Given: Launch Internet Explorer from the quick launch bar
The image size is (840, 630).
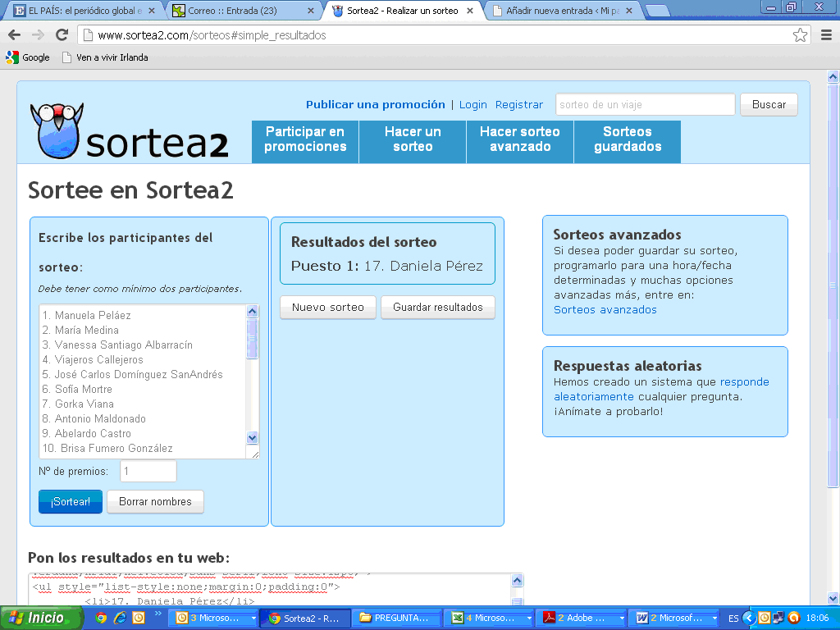Looking at the screenshot, I should [120, 618].
